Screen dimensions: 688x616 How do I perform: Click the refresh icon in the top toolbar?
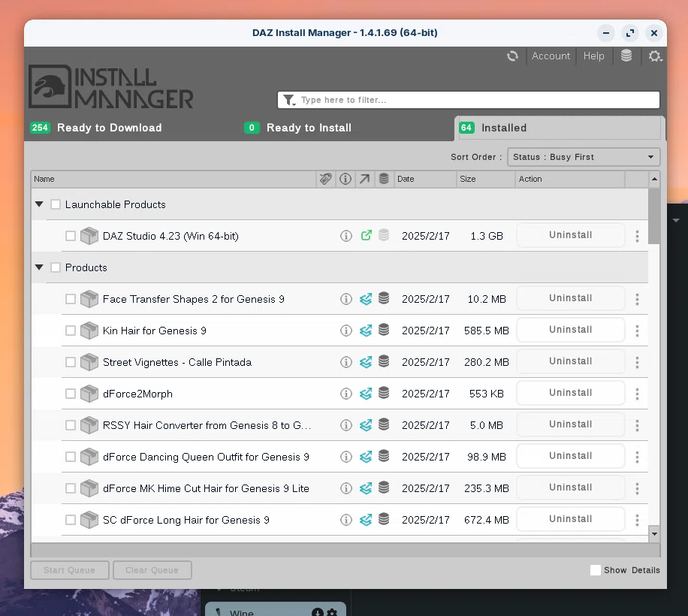tap(512, 56)
